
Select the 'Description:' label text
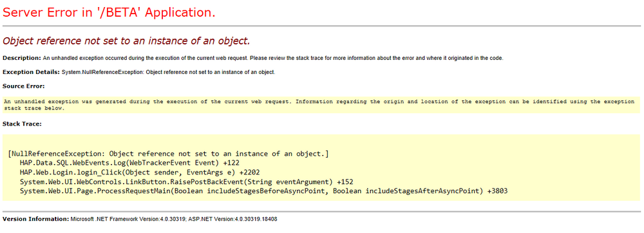[x=22, y=58]
